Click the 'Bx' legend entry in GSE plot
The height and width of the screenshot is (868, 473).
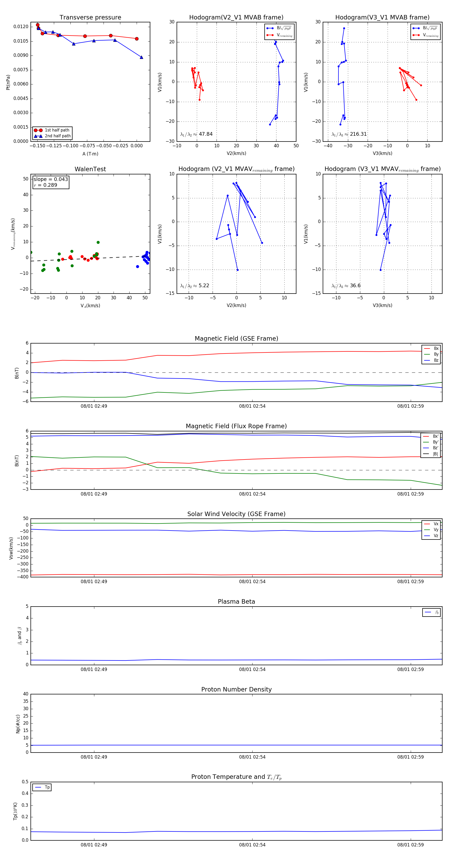(431, 349)
